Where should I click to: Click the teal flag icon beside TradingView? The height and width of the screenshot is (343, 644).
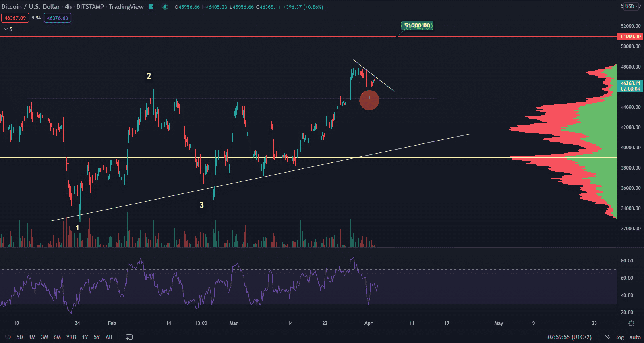point(151,6)
